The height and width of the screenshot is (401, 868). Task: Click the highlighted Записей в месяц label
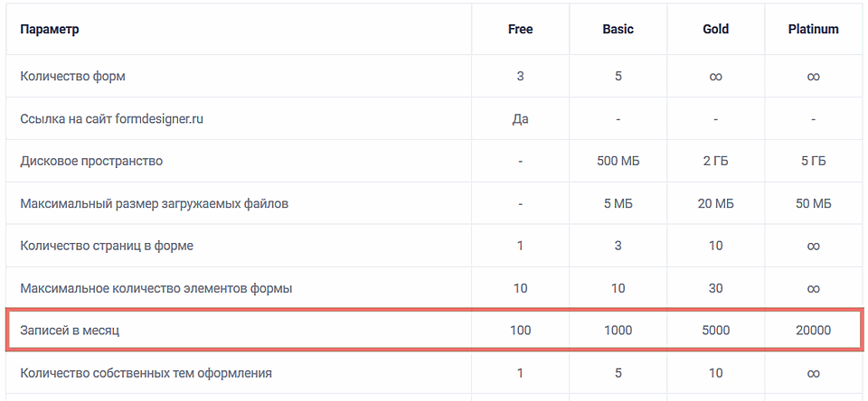70,331
